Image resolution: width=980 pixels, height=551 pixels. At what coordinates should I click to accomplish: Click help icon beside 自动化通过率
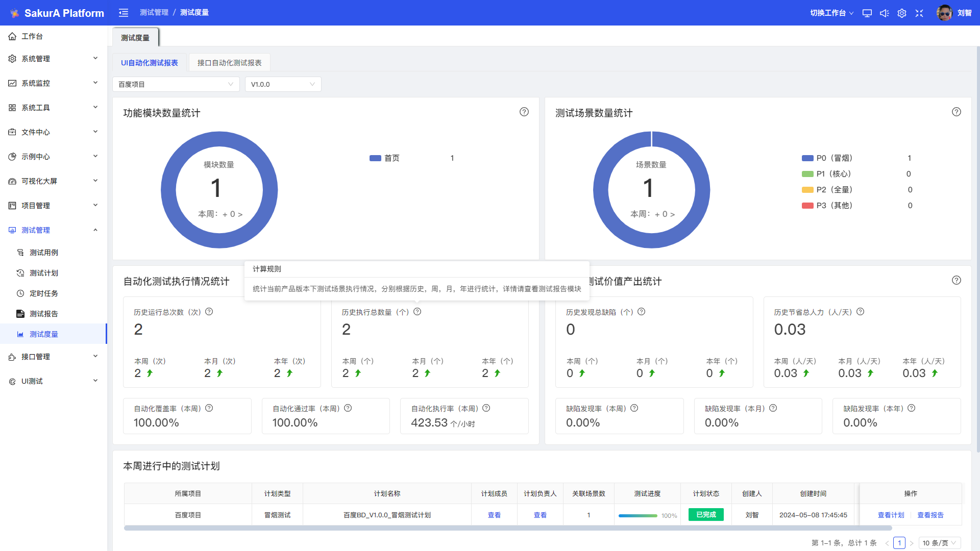[348, 408]
